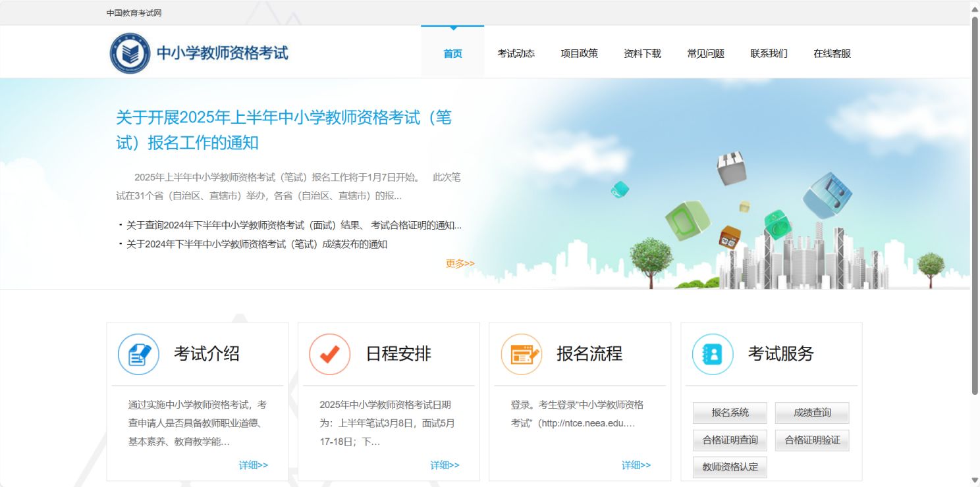
Task: Open 在线客服 online customer service
Action: click(x=831, y=53)
